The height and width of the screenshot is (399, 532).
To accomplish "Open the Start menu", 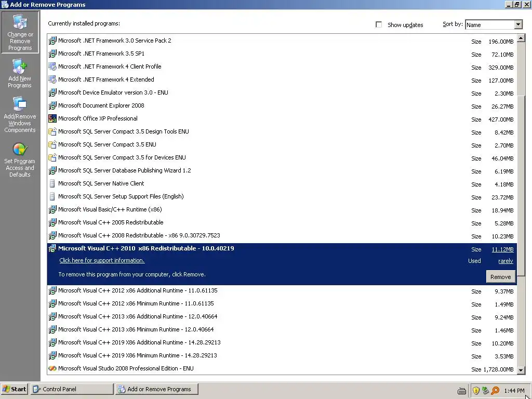I will coord(14,389).
